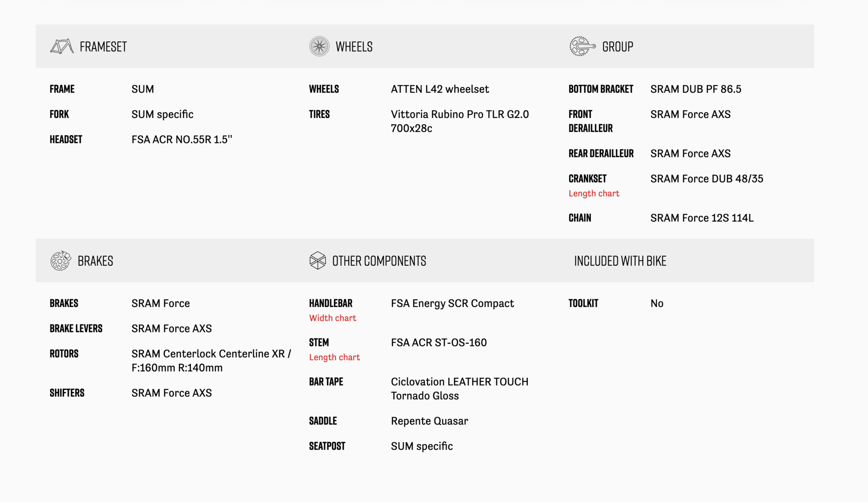Open the Crankset Length chart link
Image resolution: width=868 pixels, height=502 pixels.
tap(594, 193)
